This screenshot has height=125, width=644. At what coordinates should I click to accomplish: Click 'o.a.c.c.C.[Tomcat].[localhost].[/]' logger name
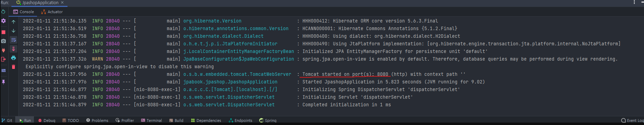click(230, 89)
